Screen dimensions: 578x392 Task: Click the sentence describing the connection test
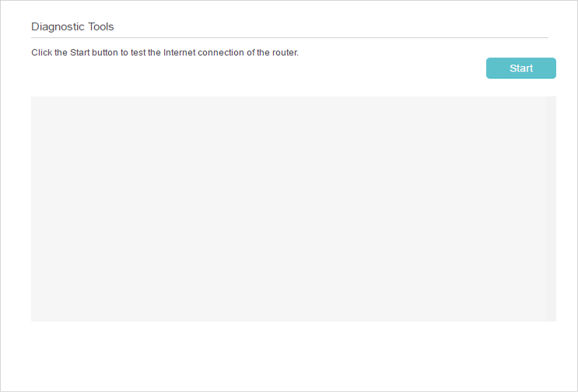tap(165, 53)
